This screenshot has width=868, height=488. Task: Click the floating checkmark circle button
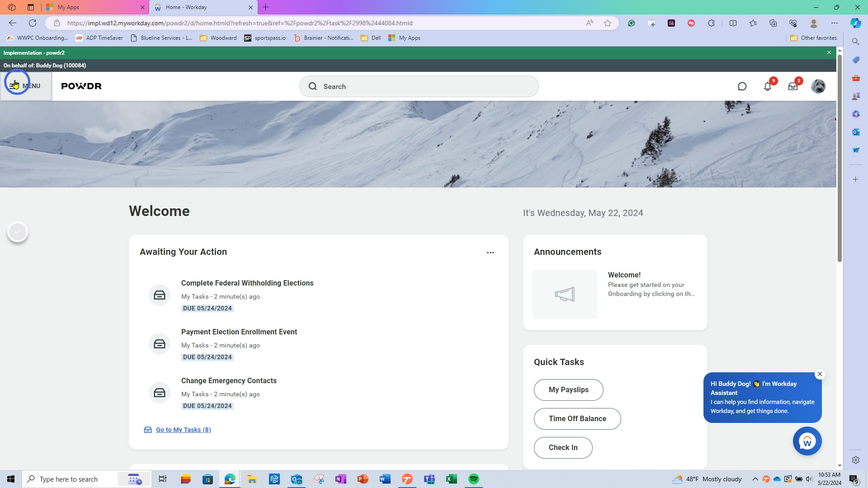18,232
